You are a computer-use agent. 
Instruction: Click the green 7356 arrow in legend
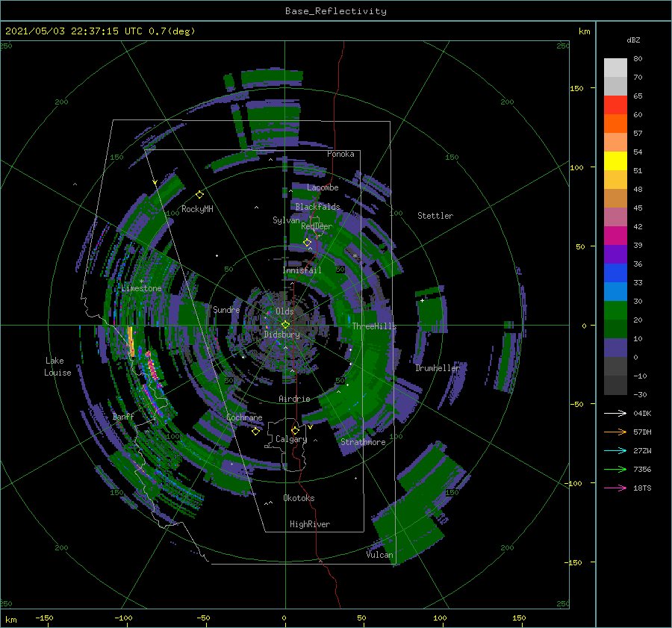[x=615, y=470]
